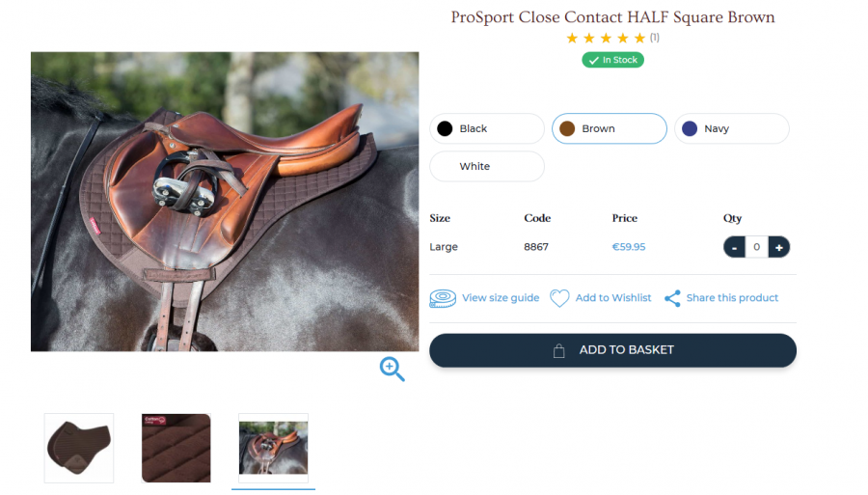Click the heart wishlist icon
Viewport: 868px width, 495px height.
pos(559,298)
